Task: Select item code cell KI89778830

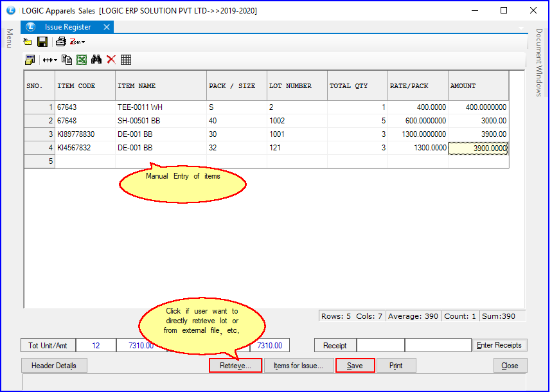Action: coord(85,134)
